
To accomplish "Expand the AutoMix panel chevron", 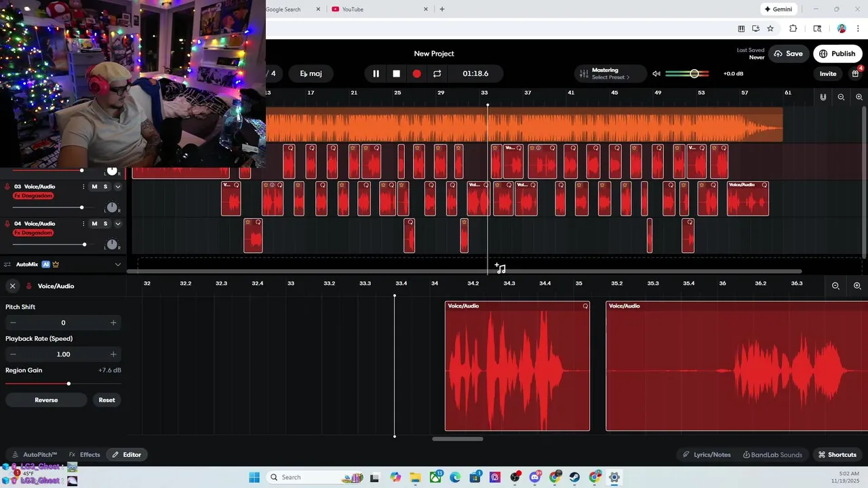I will pyautogui.click(x=118, y=264).
